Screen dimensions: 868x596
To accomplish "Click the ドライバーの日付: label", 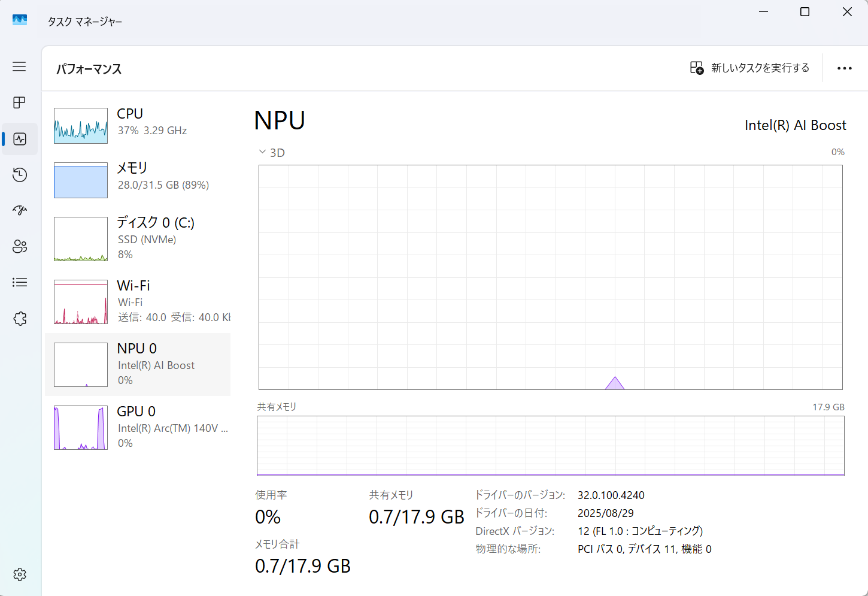I will pyautogui.click(x=511, y=513).
